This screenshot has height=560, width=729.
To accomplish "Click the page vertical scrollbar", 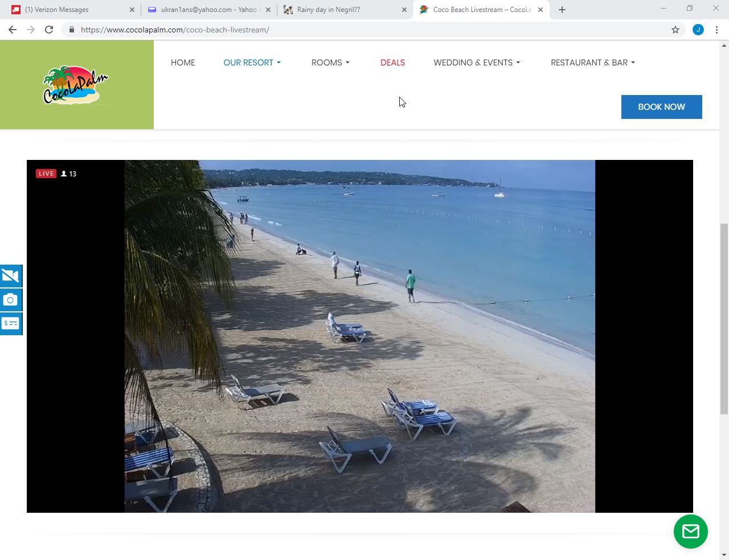I will pos(724,319).
